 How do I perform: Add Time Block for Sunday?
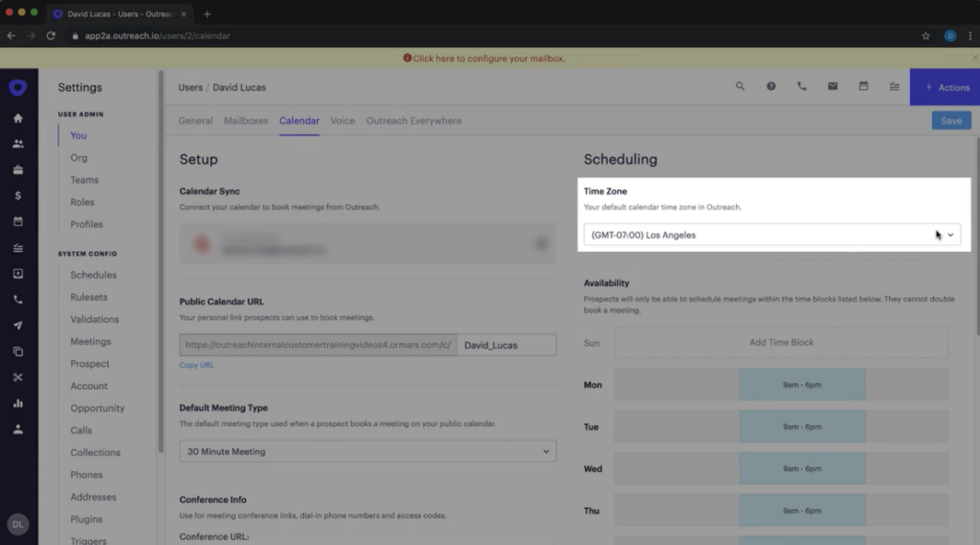tap(781, 343)
